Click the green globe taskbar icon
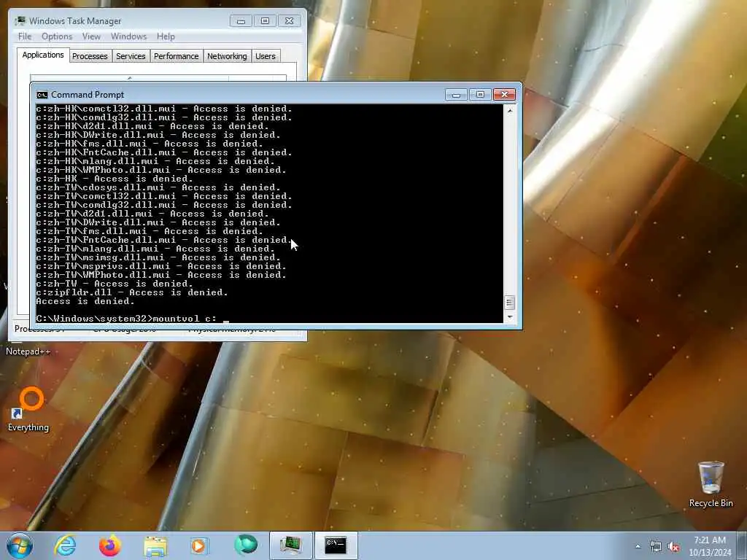 click(246, 545)
